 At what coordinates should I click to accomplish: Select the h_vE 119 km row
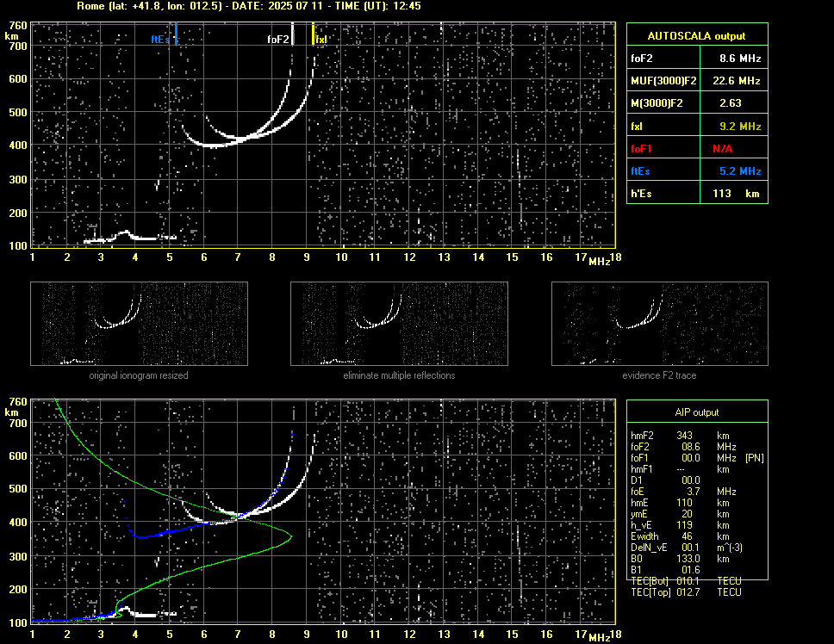click(679, 525)
